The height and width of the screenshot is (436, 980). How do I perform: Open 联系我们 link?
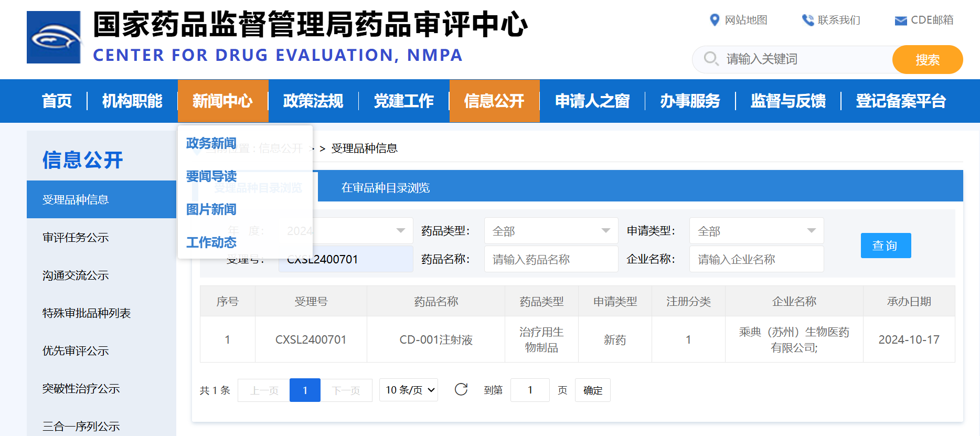(x=839, y=20)
